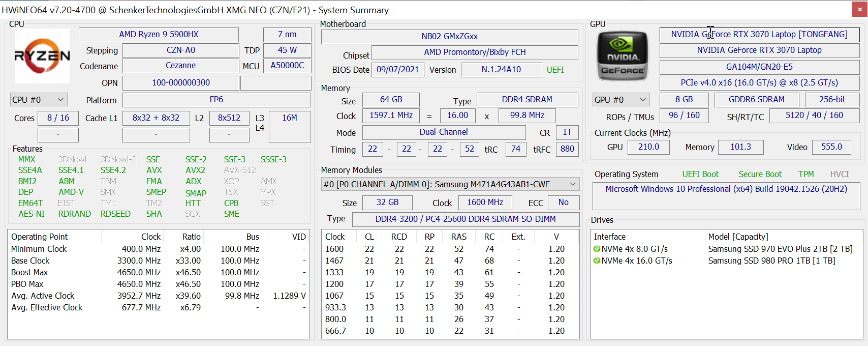This screenshot has height=346, width=868.
Task: Click the green status icon for NVMe 4x 16.0 GT/s
Action: point(597,261)
